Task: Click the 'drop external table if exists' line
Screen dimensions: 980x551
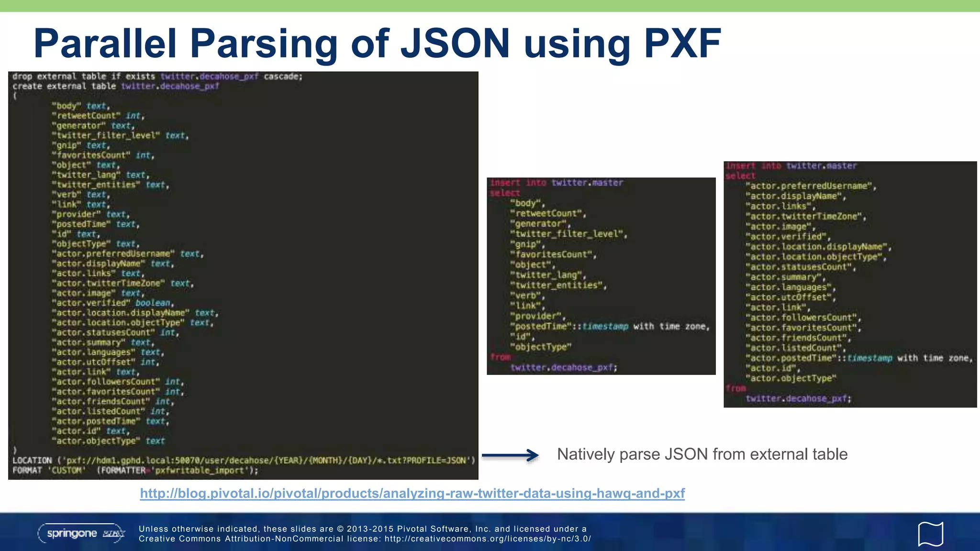Action: [x=157, y=77]
